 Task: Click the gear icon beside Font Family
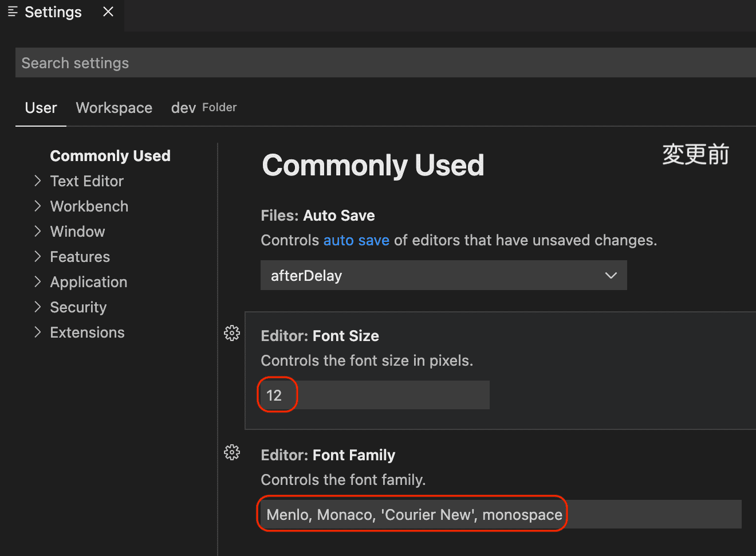click(232, 452)
